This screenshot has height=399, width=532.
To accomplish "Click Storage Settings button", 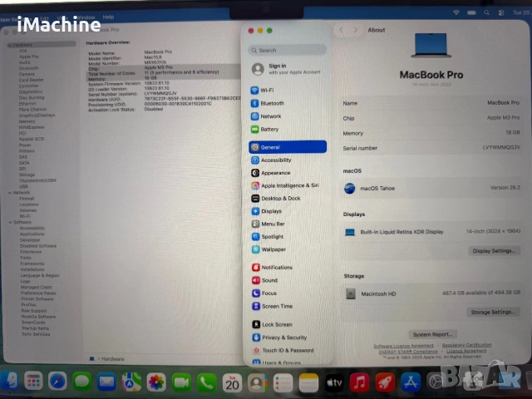I will [493, 312].
